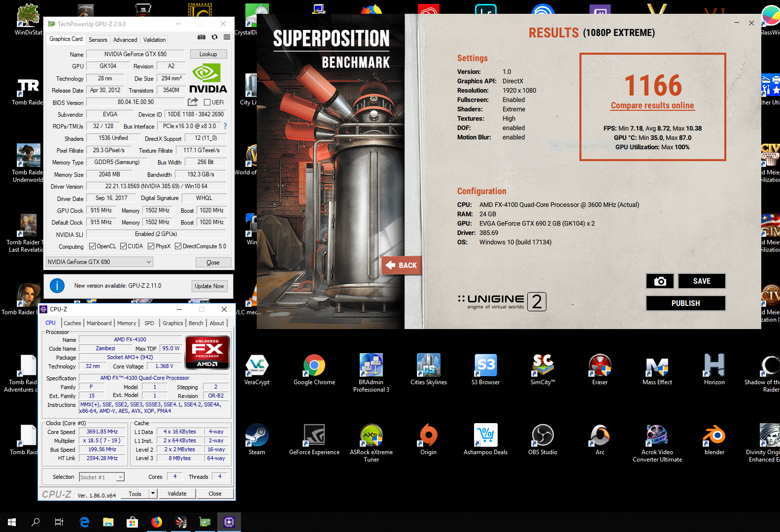Toggle DirectCompute 5.0 checkbox
Screen dimensions: 780x532
178,246
